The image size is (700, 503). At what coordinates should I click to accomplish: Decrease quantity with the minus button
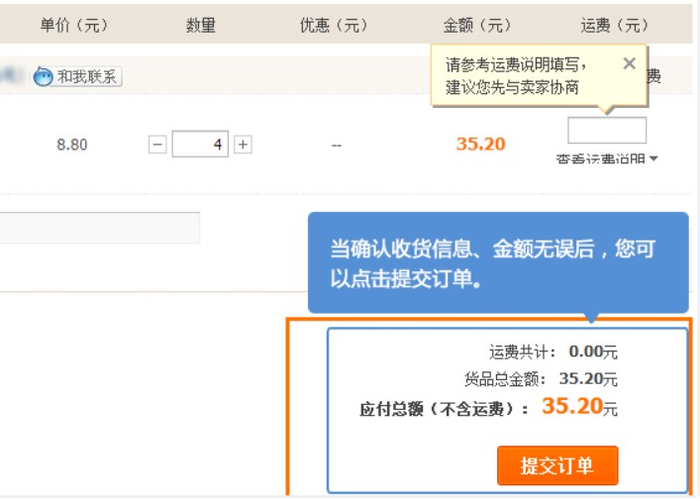[x=158, y=145]
